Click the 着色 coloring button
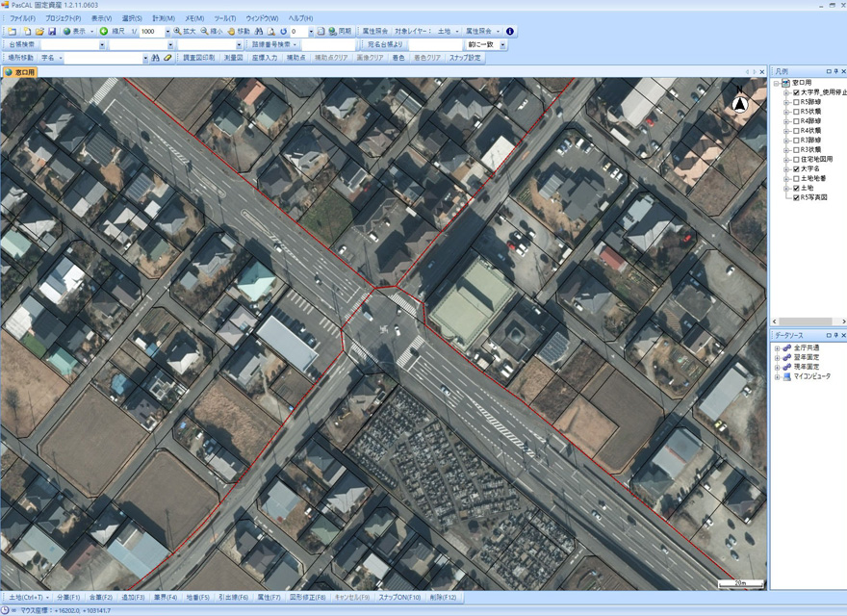This screenshot has width=847, height=616. (x=398, y=58)
